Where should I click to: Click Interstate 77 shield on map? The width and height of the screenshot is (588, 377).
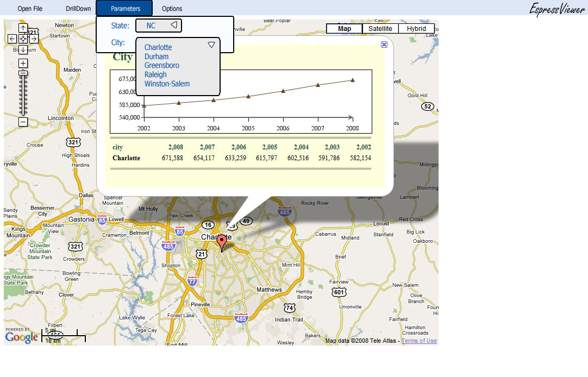pos(192,281)
